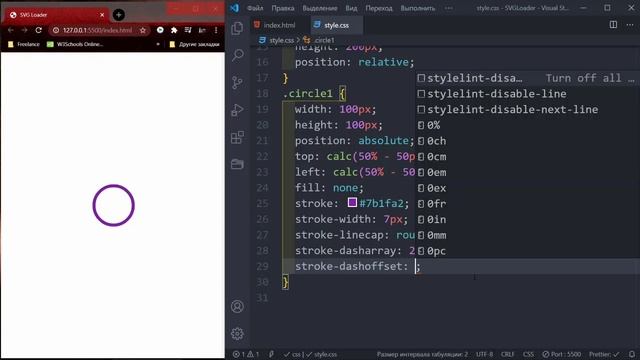Select the stylelint-disa… top suggestion
This screenshot has height=360, width=640.
pos(528,78)
